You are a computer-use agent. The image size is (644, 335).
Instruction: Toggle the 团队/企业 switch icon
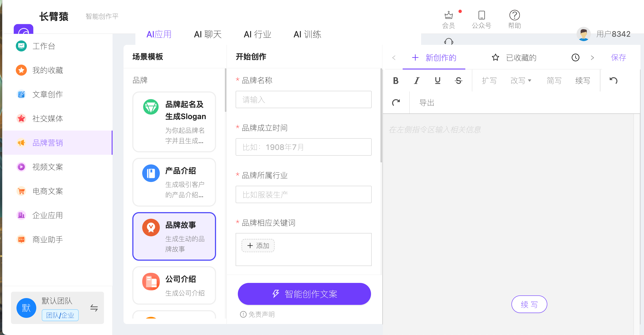click(94, 308)
